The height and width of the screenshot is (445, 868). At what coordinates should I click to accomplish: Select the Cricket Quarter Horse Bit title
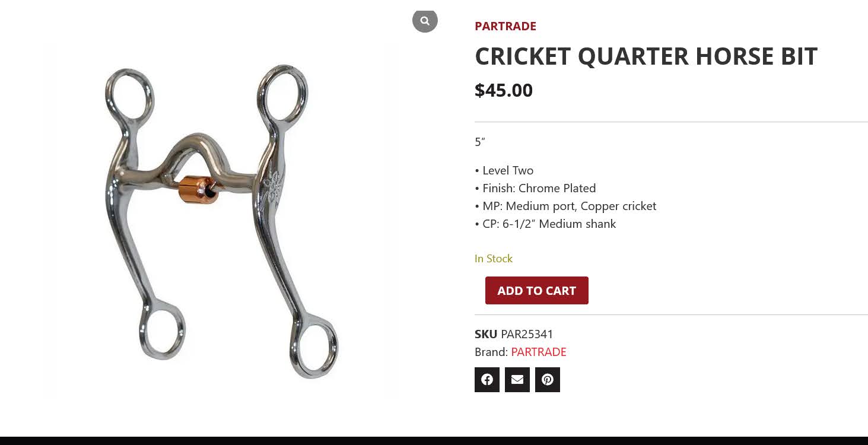pyautogui.click(x=646, y=56)
